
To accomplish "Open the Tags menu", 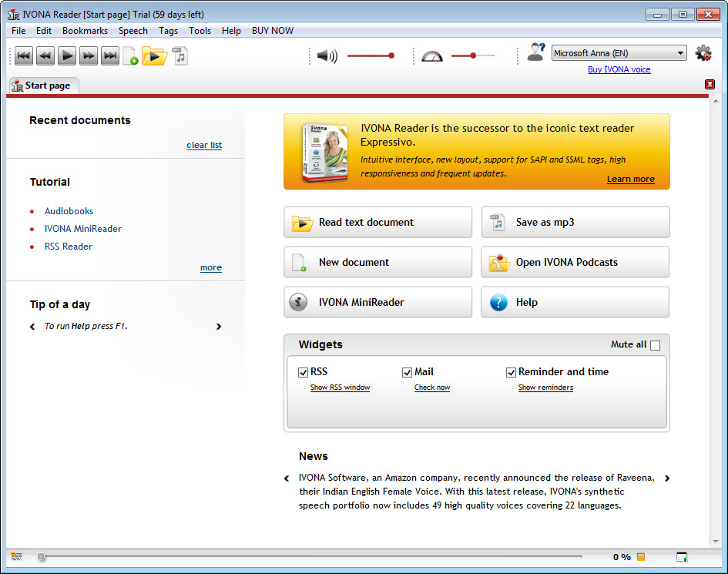I will click(x=168, y=31).
